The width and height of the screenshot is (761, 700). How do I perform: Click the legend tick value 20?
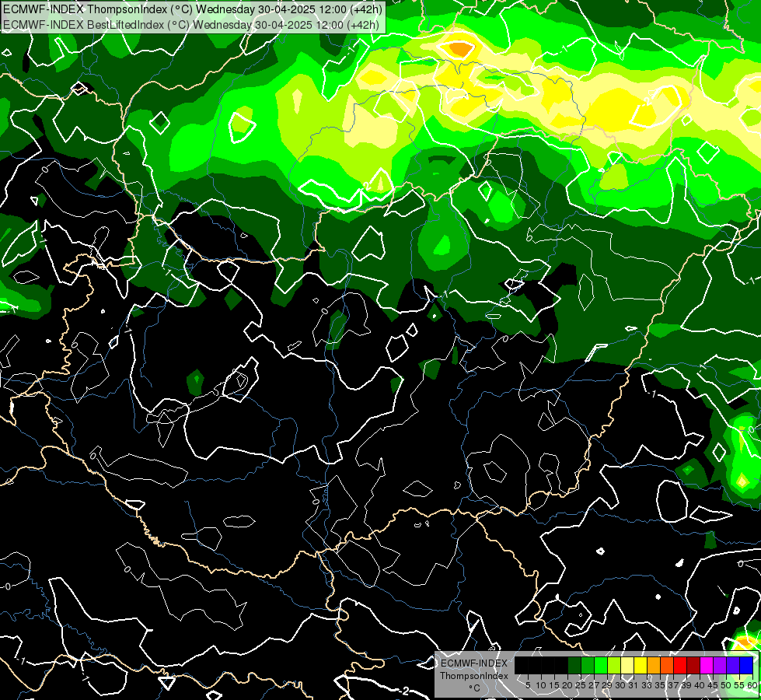click(x=567, y=685)
